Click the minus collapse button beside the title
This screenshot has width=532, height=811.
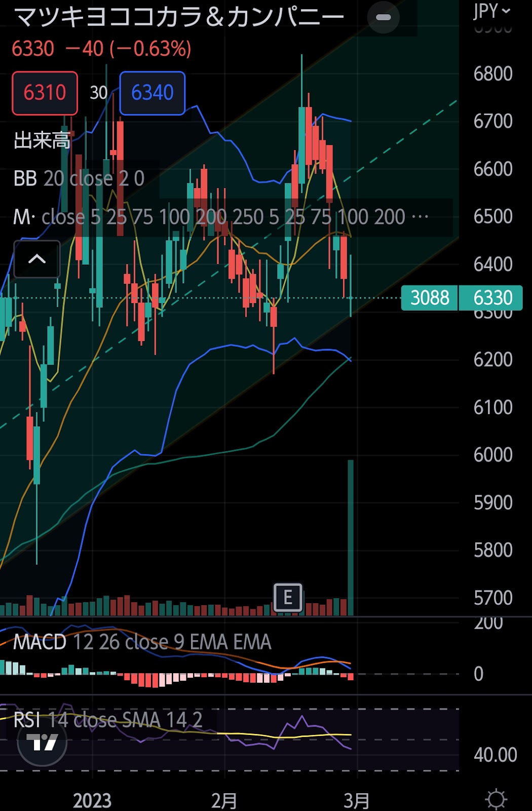point(383,17)
